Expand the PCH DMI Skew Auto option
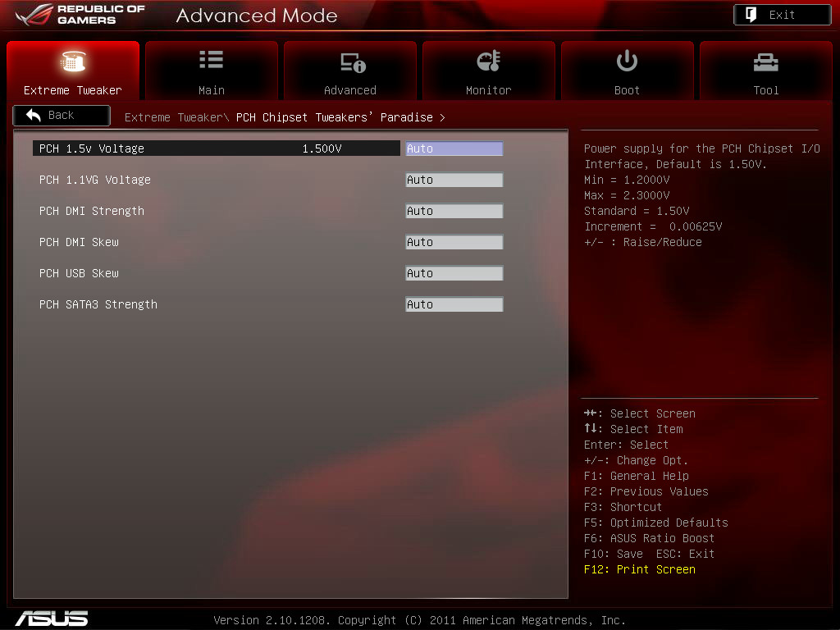This screenshot has width=840, height=630. pyautogui.click(x=454, y=242)
